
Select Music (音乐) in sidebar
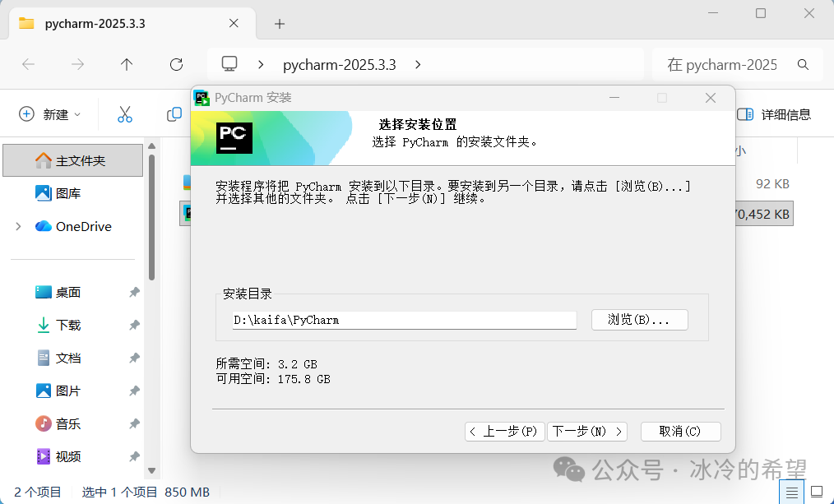click(x=68, y=423)
